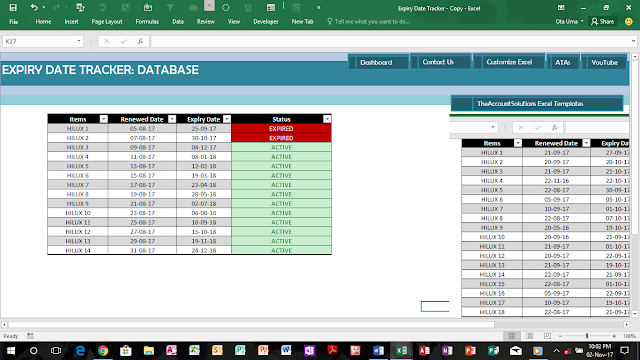This screenshot has width=640, height=360.
Task: Switch to Page Break Preview view icon
Action: coord(547,336)
